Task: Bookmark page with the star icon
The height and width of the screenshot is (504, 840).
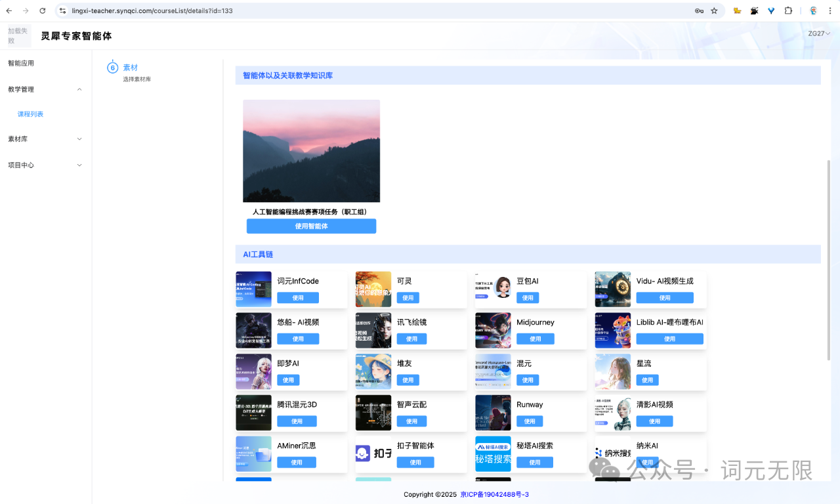Action: 714,10
